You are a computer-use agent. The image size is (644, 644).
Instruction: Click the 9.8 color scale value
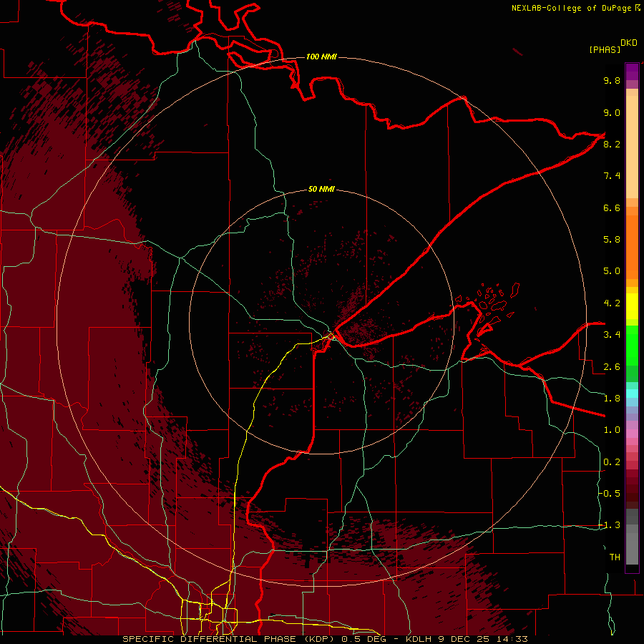click(612, 80)
